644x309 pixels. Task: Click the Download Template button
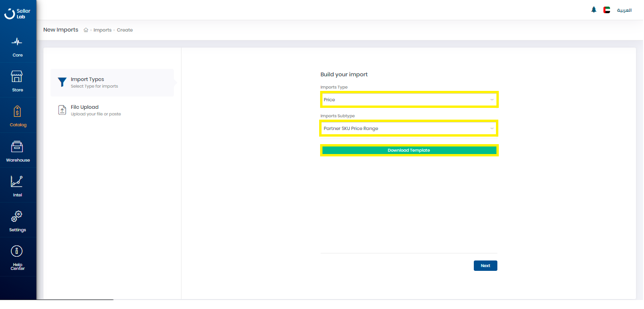tap(409, 150)
